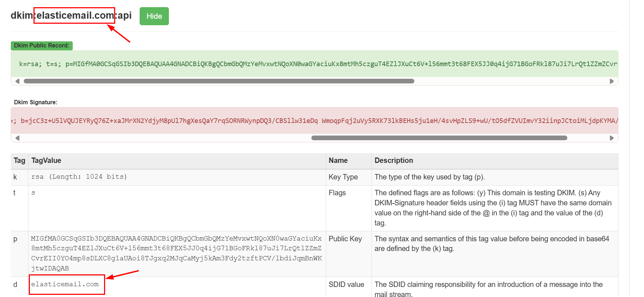Click the Public Key name cell
The height and width of the screenshot is (297, 644).
[345, 239]
